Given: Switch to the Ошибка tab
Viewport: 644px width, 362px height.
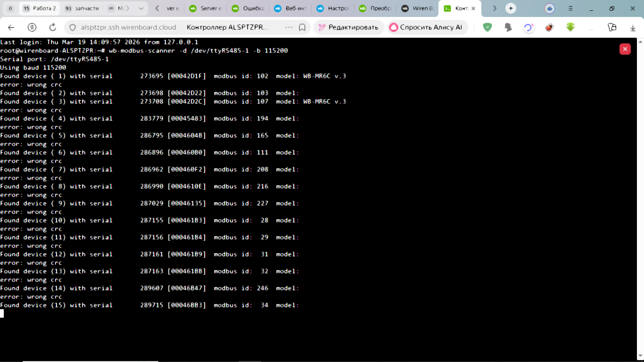Looking at the screenshot, I should point(248,8).
